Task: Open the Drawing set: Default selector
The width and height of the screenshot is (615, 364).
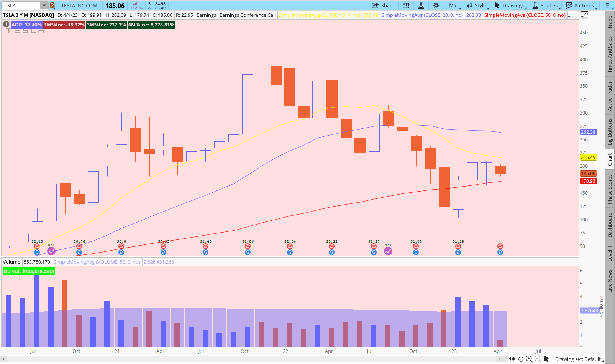Action: 579,359
